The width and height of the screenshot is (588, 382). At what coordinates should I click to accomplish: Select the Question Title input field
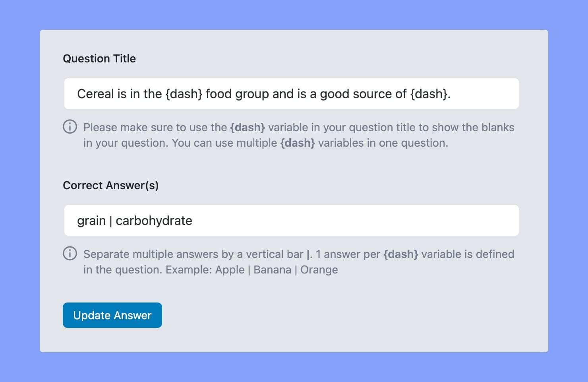tap(292, 94)
